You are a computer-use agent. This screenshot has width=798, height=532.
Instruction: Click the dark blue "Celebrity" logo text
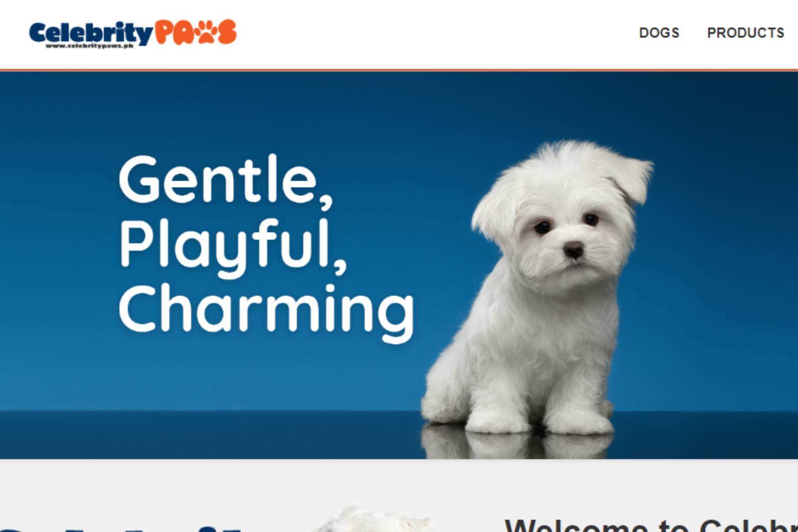tap(91, 32)
